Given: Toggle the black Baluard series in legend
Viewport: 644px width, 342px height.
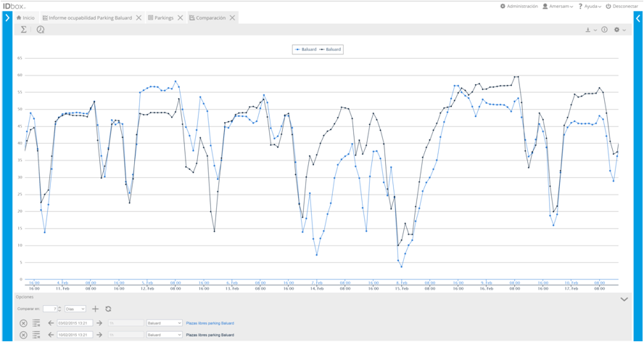Looking at the screenshot, I should 331,49.
